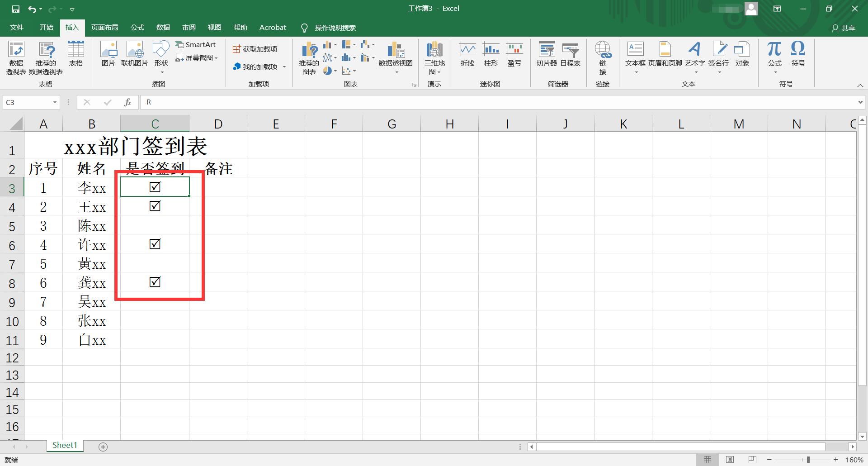Screen dimensions: 868x466
Task: Click the 160% zoom level
Action: pyautogui.click(x=854, y=460)
